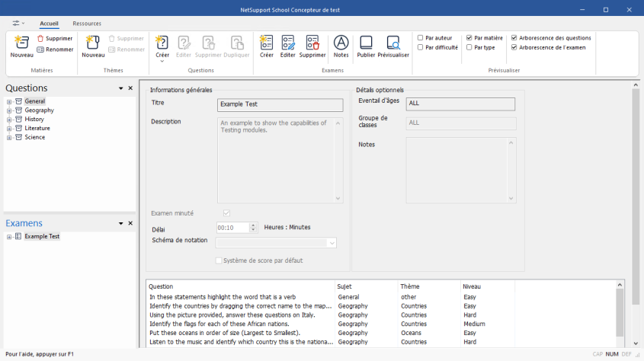Click General subject archive icon
This screenshot has width=644, height=361.
(x=18, y=101)
